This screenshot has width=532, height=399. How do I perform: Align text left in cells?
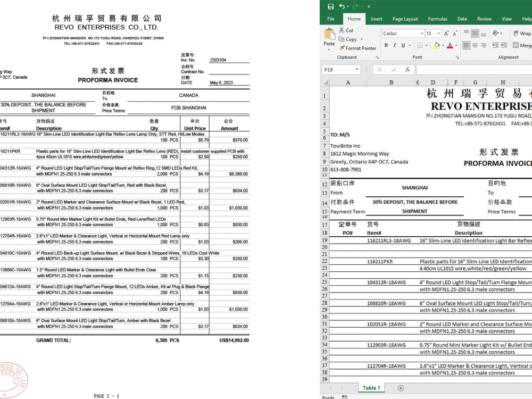click(x=467, y=45)
